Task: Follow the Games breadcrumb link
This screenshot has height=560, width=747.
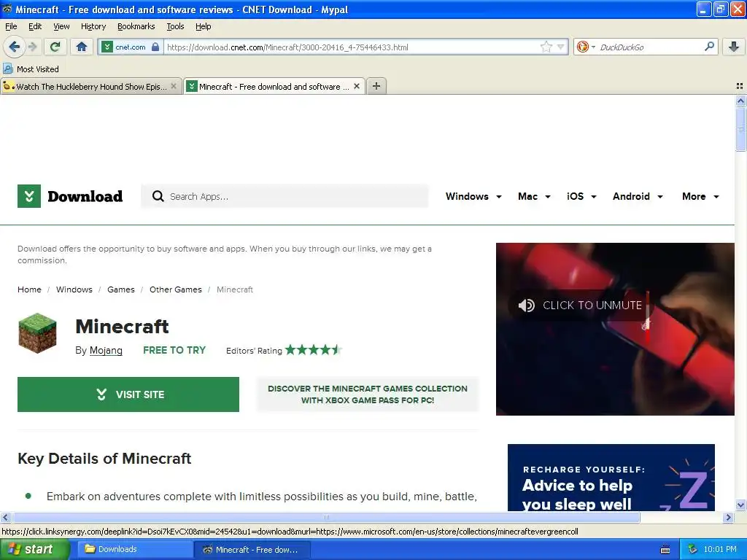Action: 121,289
